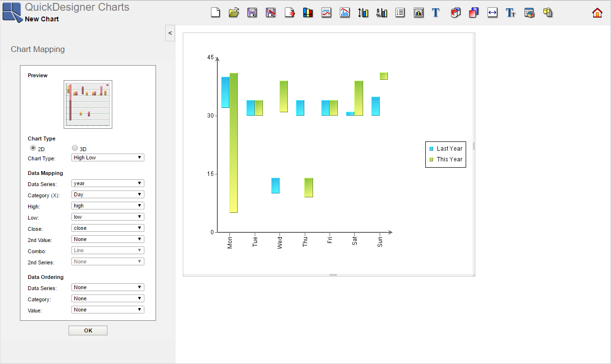611x364 pixels.
Task: Open the Low field dropdown
Action: (108, 217)
